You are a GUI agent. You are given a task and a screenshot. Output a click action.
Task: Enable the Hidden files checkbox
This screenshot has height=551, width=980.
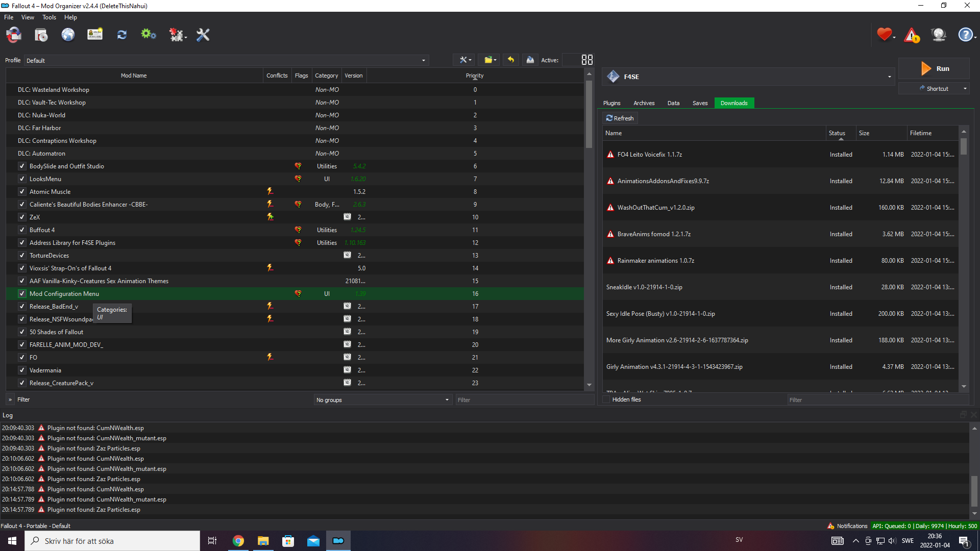coord(606,399)
